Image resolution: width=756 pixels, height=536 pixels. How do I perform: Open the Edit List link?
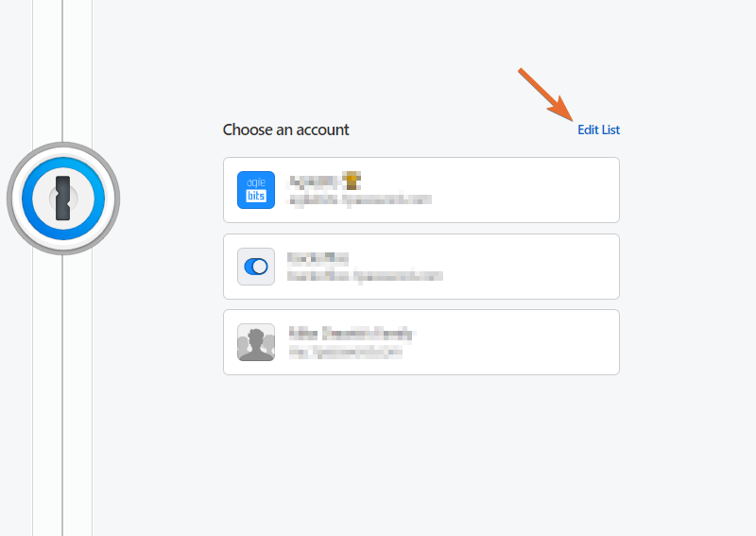[598, 130]
